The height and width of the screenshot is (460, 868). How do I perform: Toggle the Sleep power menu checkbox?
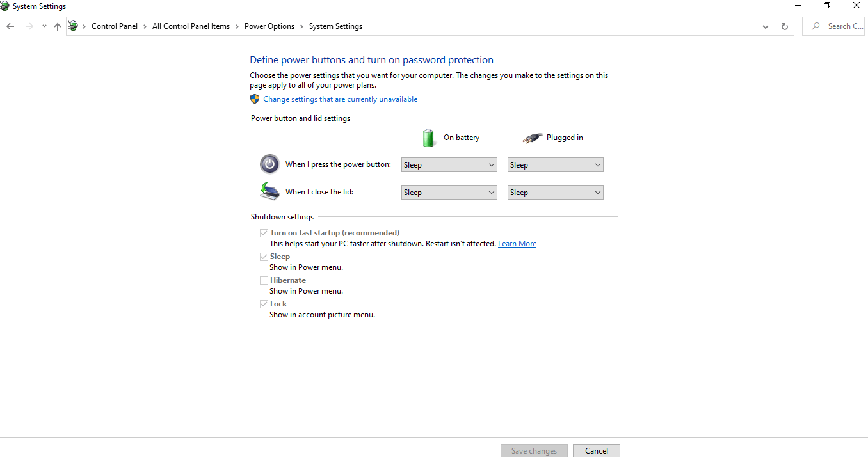coord(264,257)
